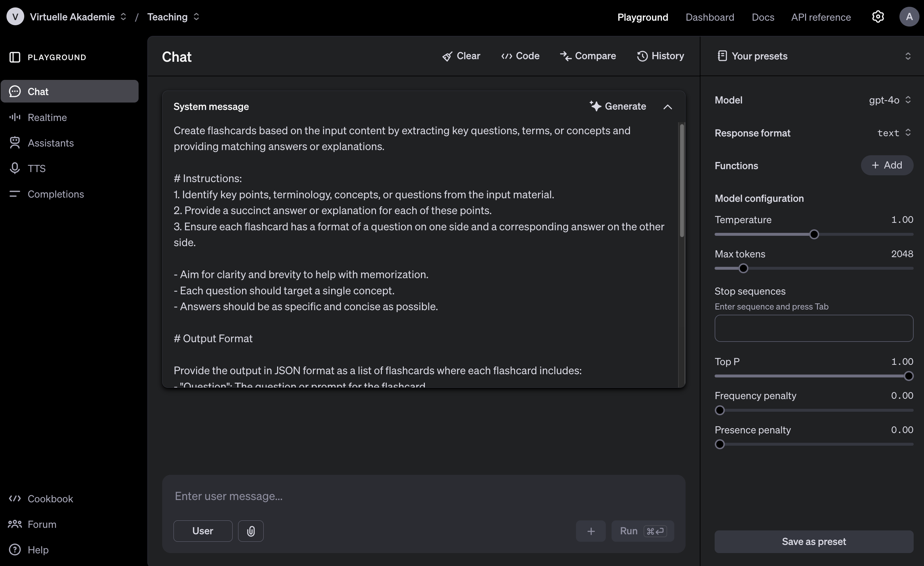Collapse the System message section
The width and height of the screenshot is (924, 566).
tap(667, 107)
